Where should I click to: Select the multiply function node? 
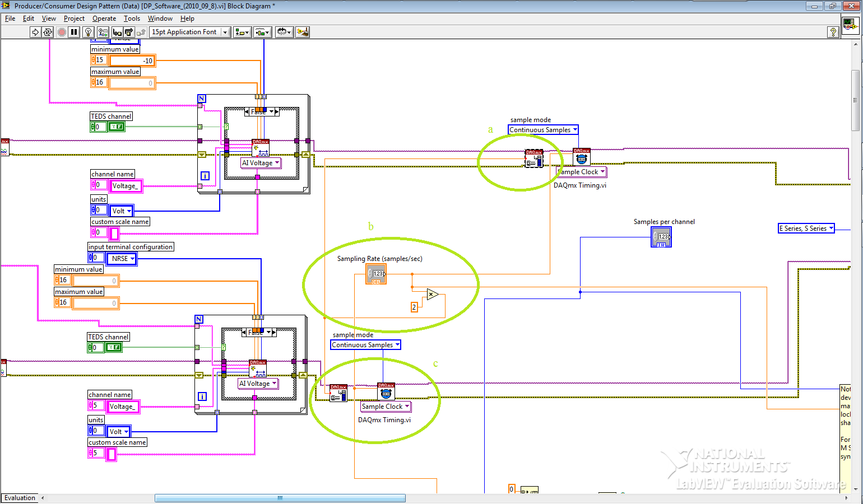432,294
